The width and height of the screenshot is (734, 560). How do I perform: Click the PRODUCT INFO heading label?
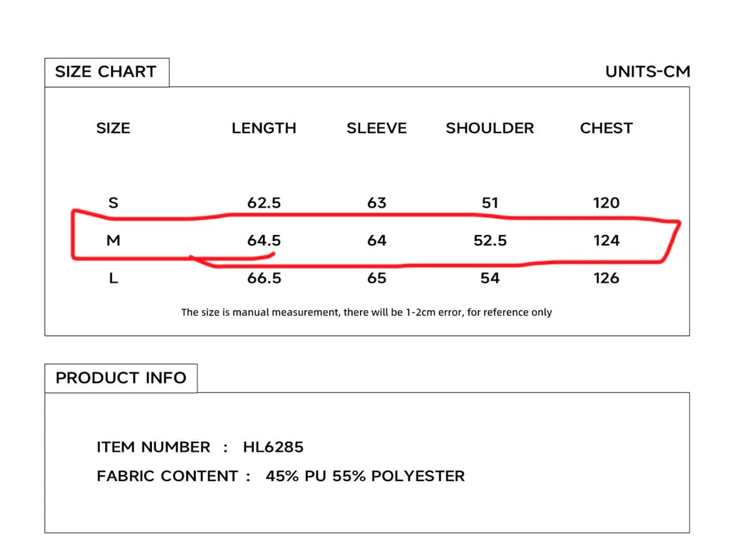point(121,378)
